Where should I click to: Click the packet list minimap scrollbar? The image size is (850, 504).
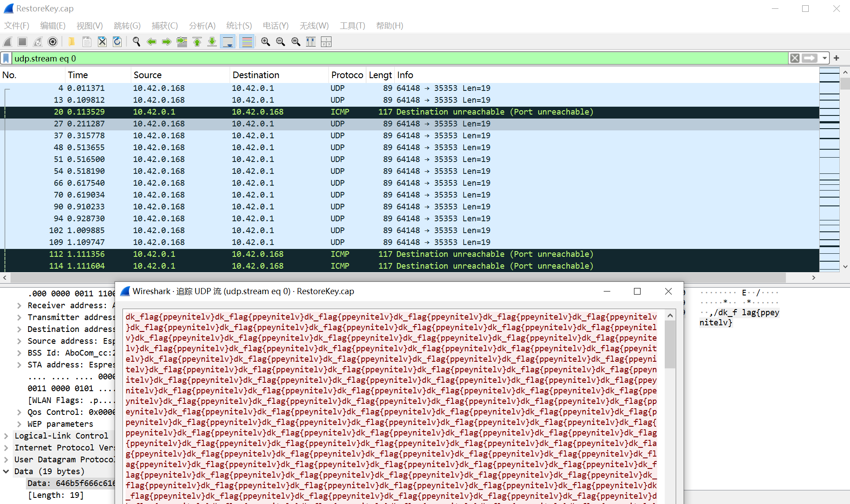pos(829,169)
